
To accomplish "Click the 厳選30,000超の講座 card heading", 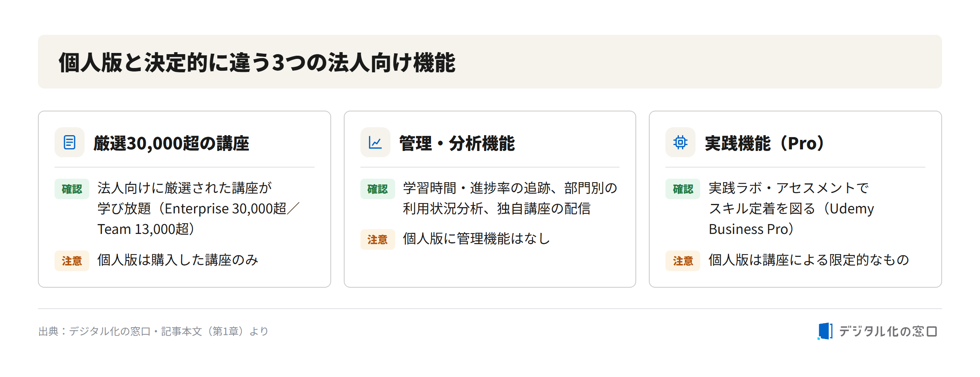I will coord(171,143).
